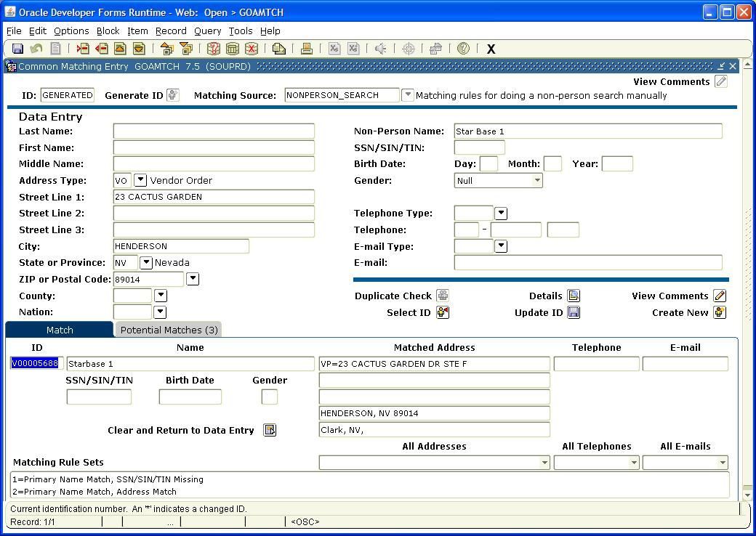Screen dimensions: 756x536
Task: Click the Cancel Query toolbar icon
Action: point(252,49)
